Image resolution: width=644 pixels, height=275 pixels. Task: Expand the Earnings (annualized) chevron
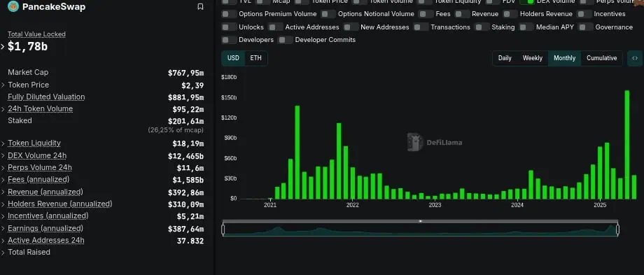[x=3, y=229]
